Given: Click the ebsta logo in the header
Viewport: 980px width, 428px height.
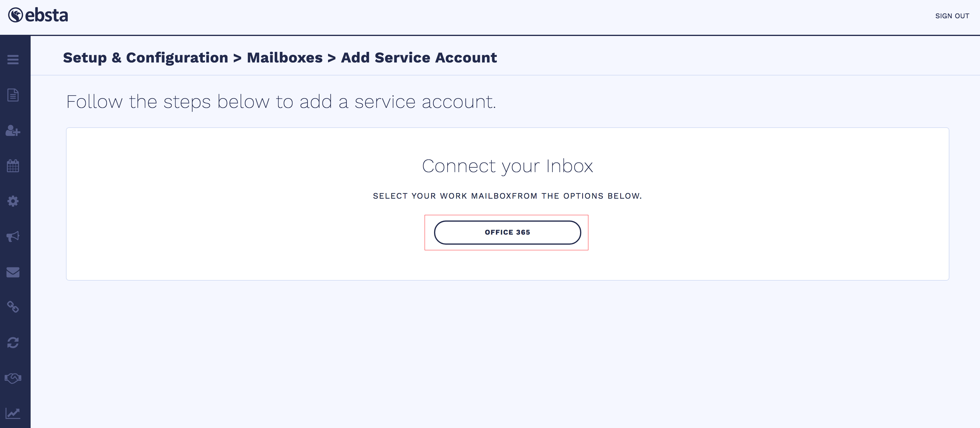Looking at the screenshot, I should [x=38, y=15].
